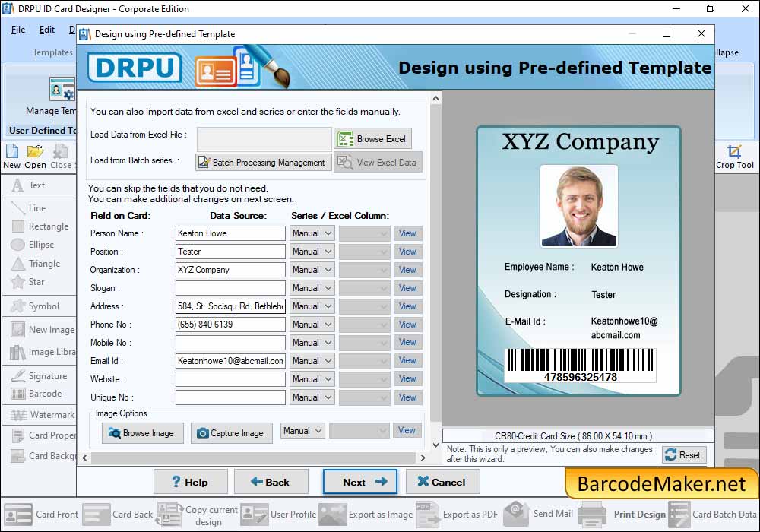Activate the Crop Tool
The width and height of the screenshot is (760, 532).
pyautogui.click(x=735, y=157)
